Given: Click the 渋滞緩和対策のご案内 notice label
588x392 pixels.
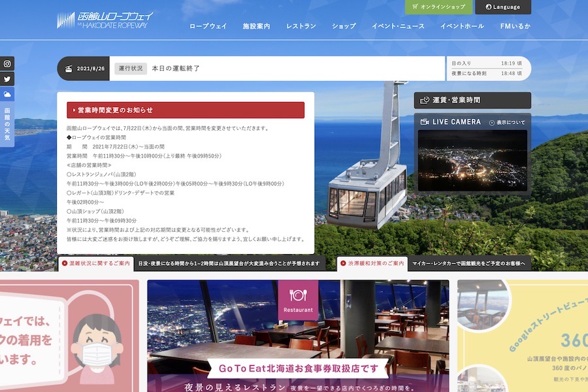Looking at the screenshot, I should (375, 263).
